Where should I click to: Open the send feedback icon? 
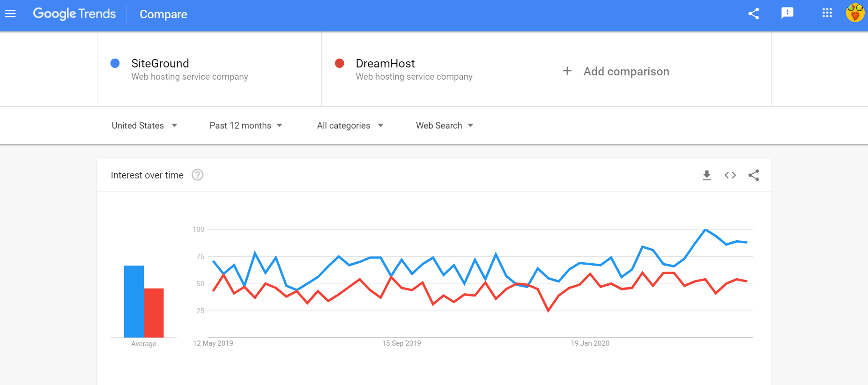[x=787, y=13]
